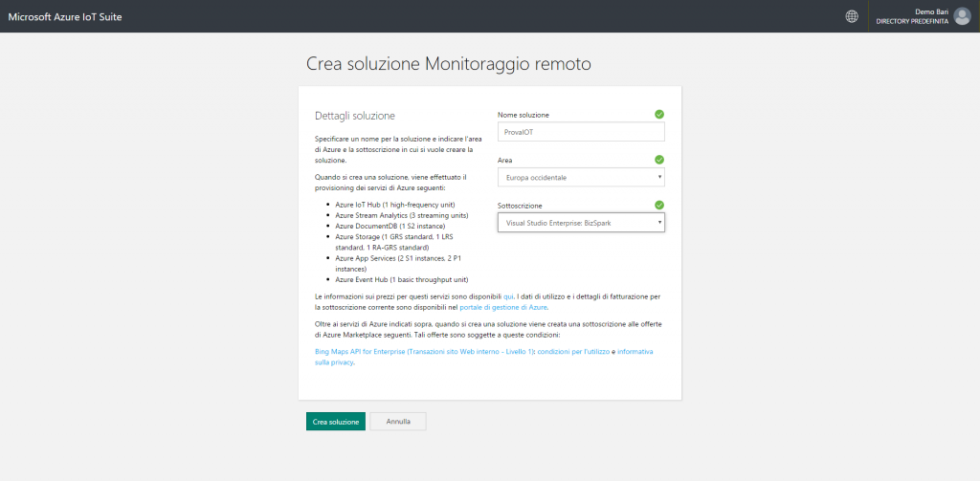
Task: Open the 'qui' pricing link
Action: [x=508, y=296]
